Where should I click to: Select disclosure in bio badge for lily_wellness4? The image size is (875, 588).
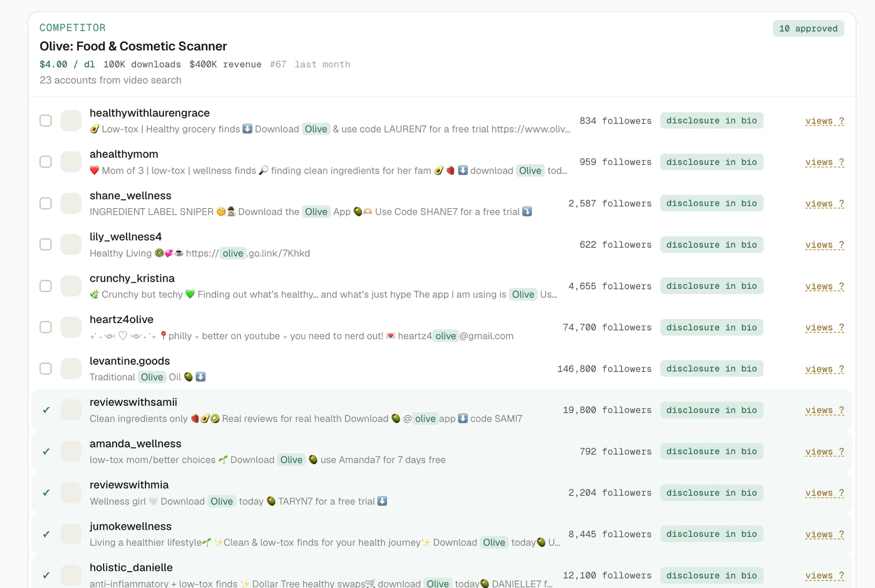click(x=711, y=244)
